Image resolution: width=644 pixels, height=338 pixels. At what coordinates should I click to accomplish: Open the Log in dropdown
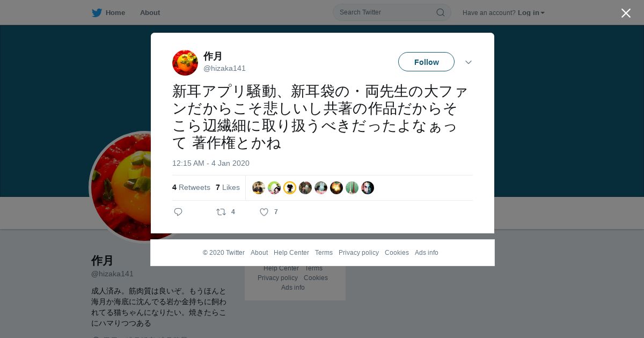531,13
